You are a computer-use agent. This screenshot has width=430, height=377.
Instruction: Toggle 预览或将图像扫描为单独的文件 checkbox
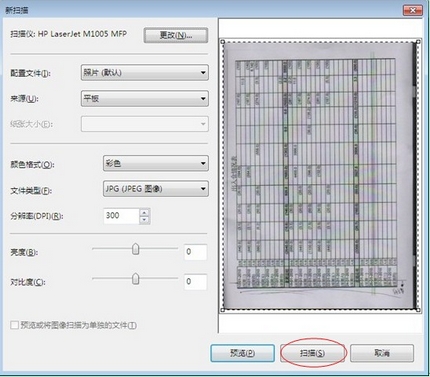(14, 325)
